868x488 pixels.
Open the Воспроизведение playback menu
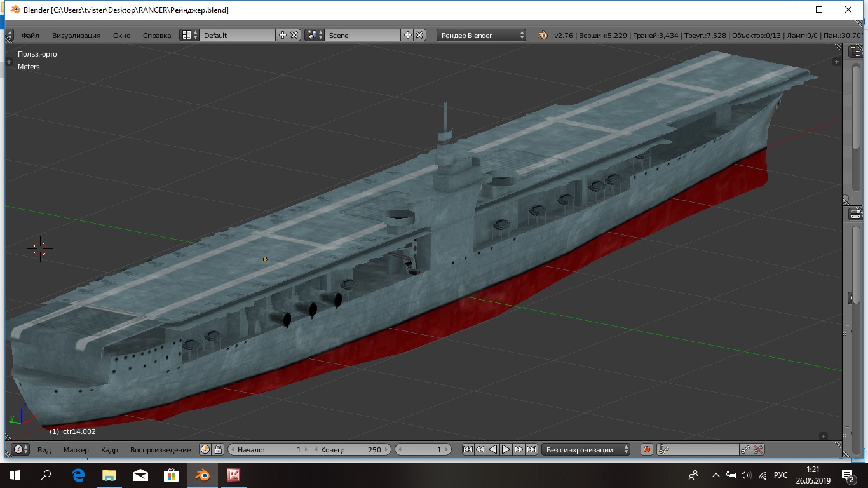click(160, 450)
